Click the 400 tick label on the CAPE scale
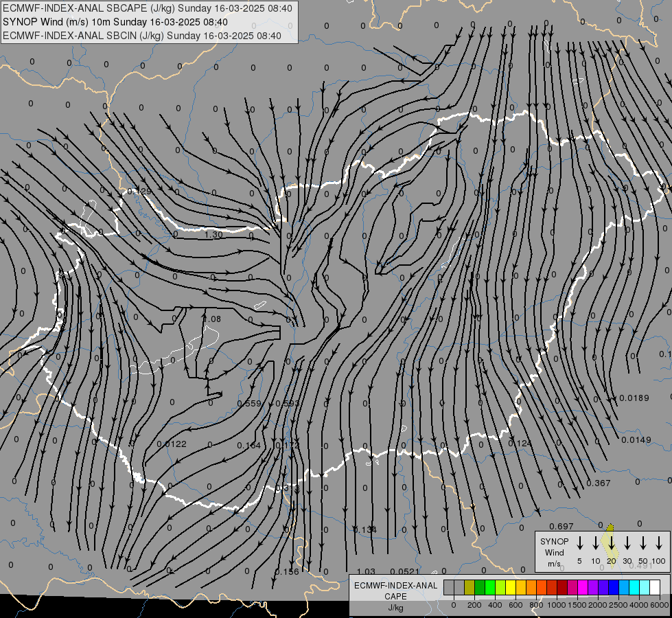Screen dimensions: 672x618 [495, 605]
